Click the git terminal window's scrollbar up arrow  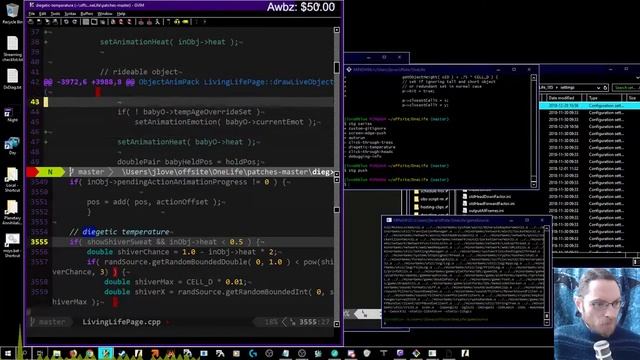pyautogui.click(x=533, y=78)
